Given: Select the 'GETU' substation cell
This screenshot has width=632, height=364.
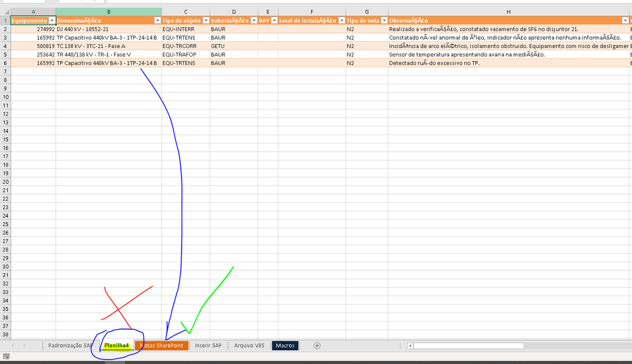Looking at the screenshot, I should [233, 46].
